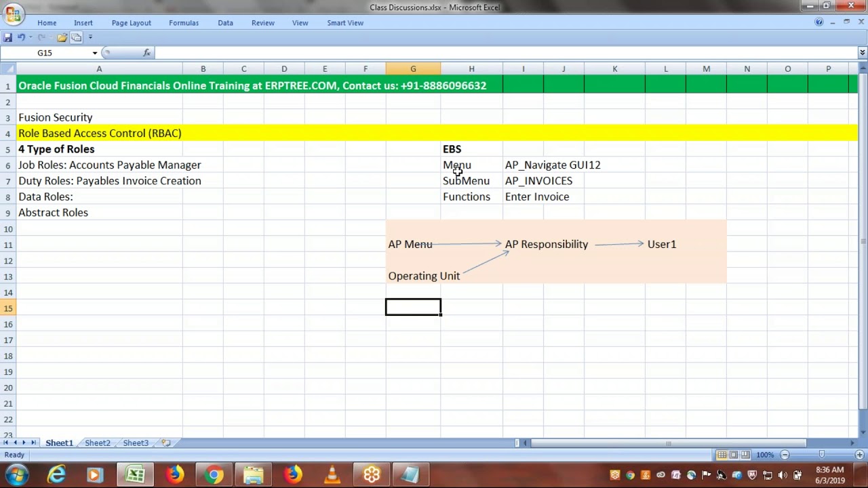Switch to Page Layout view in status bar
This screenshot has width=868, height=488.
pyautogui.click(x=734, y=455)
